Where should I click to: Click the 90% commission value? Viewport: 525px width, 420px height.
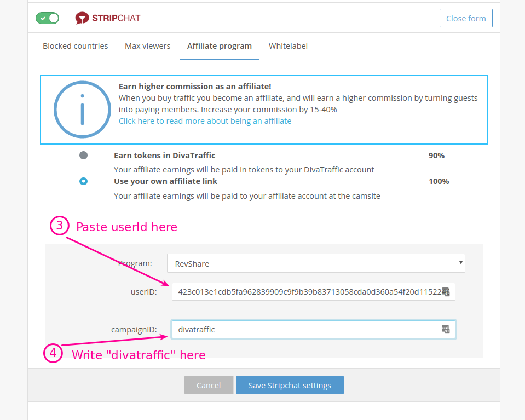click(437, 156)
